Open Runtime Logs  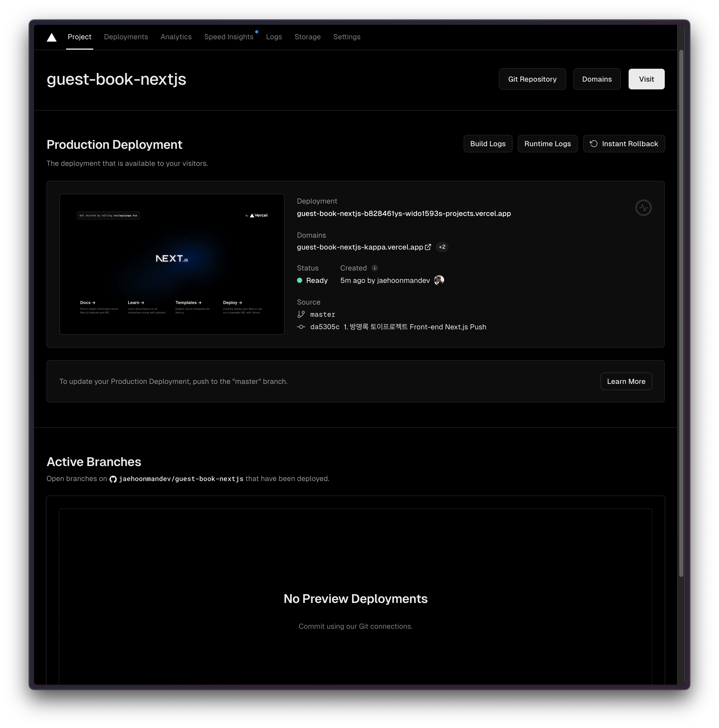click(547, 144)
